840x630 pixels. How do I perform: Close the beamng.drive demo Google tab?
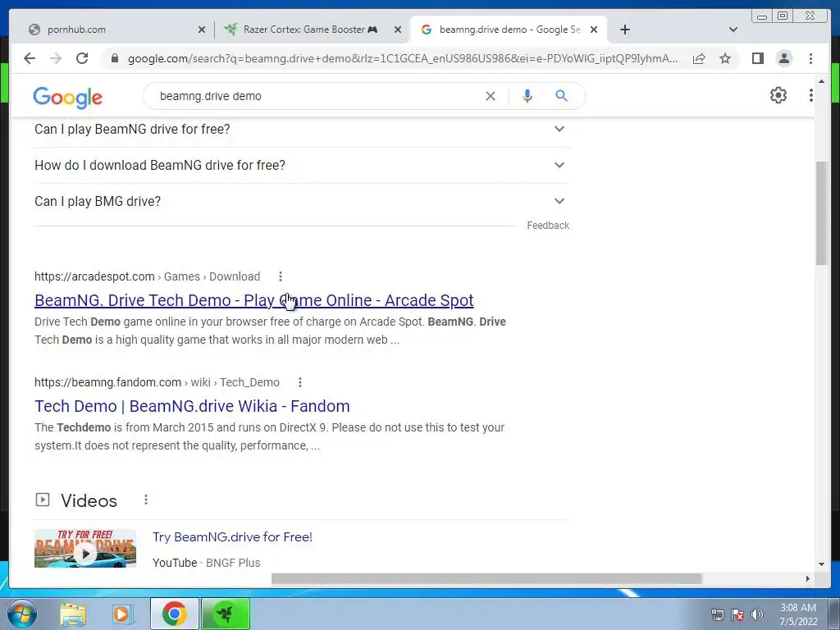(594, 30)
